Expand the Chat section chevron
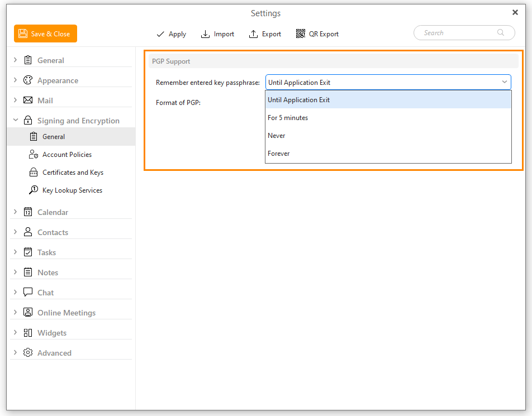The image size is (532, 416). pos(15,292)
